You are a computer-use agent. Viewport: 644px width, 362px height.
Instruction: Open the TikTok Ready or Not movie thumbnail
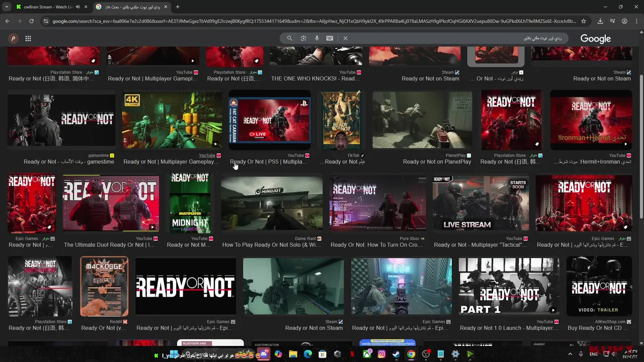pos(342,120)
